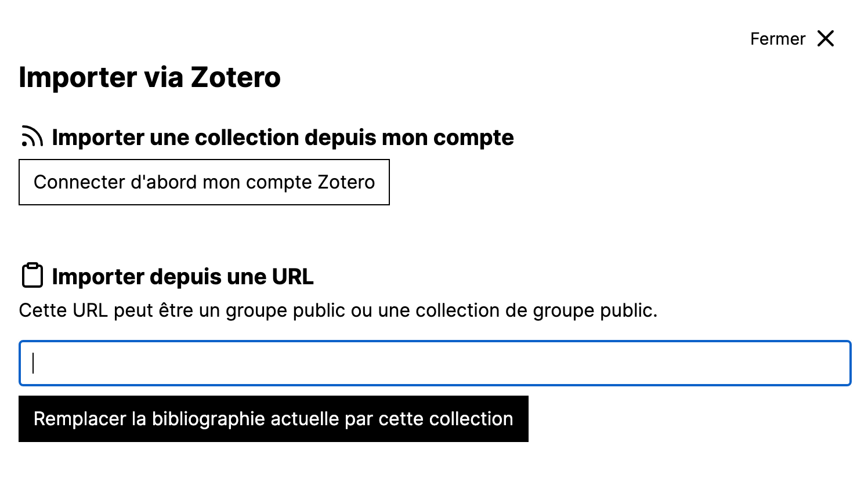Click the heading Importer depuis une URL
The height and width of the screenshot is (478, 868).
pyautogui.click(x=182, y=276)
